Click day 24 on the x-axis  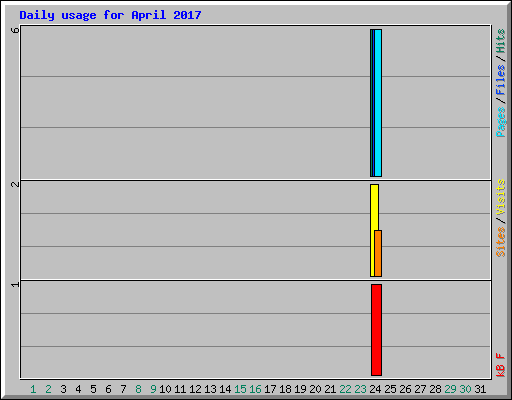pyautogui.click(x=375, y=389)
